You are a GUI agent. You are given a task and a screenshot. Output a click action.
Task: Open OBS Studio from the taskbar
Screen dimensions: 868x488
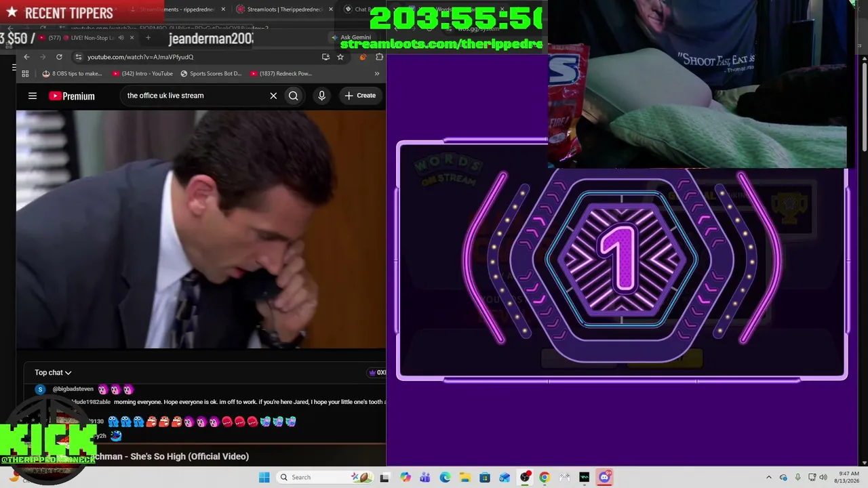[x=525, y=477]
